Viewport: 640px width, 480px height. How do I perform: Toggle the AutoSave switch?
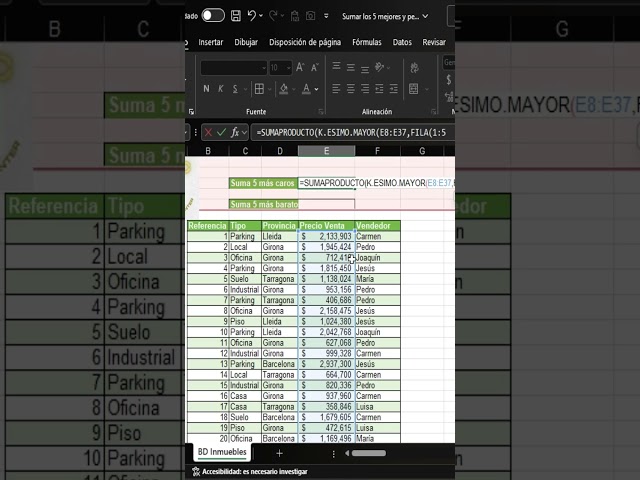(x=213, y=16)
